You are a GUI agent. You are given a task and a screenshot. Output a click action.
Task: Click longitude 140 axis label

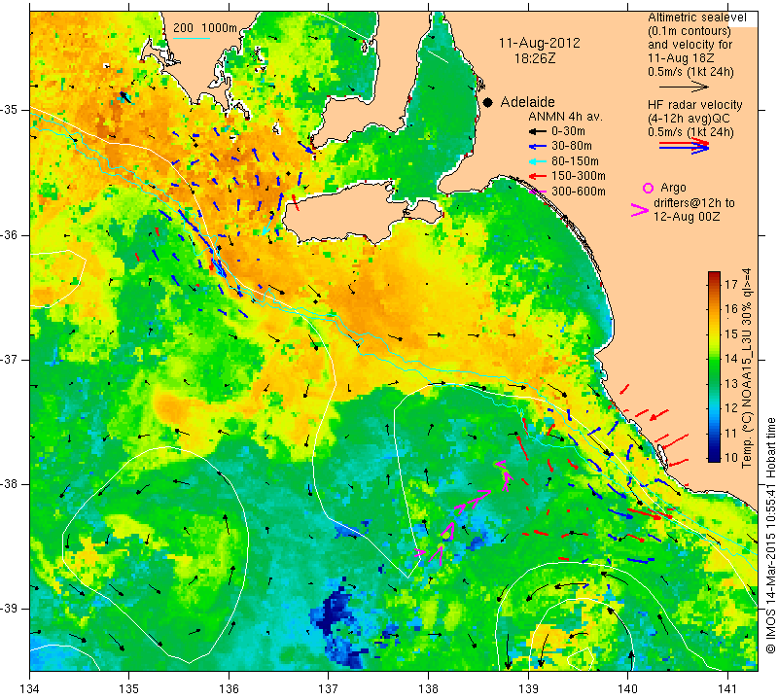627,689
